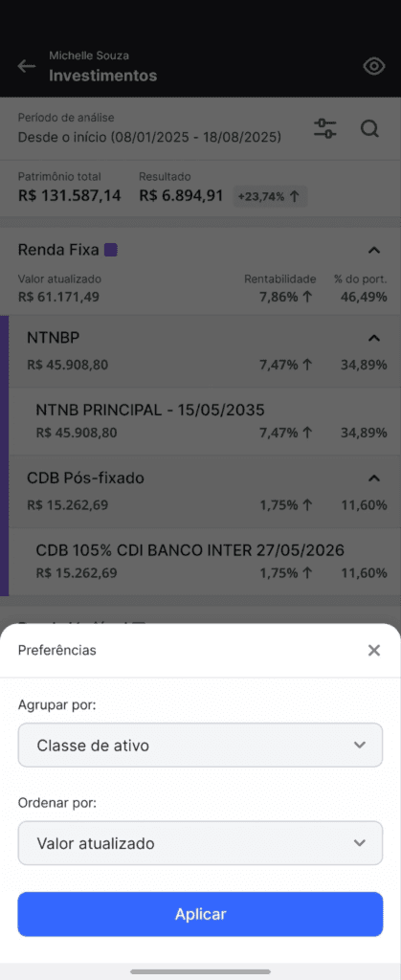Click the purple Renda Fixa color square
The height and width of the screenshot is (980, 401).
pos(111,250)
